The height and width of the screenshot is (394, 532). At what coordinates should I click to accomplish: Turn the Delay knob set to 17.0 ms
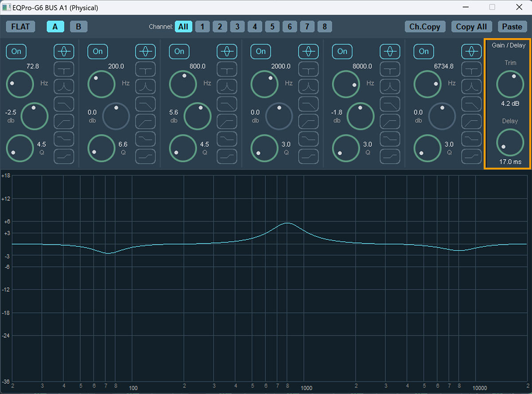[510, 145]
